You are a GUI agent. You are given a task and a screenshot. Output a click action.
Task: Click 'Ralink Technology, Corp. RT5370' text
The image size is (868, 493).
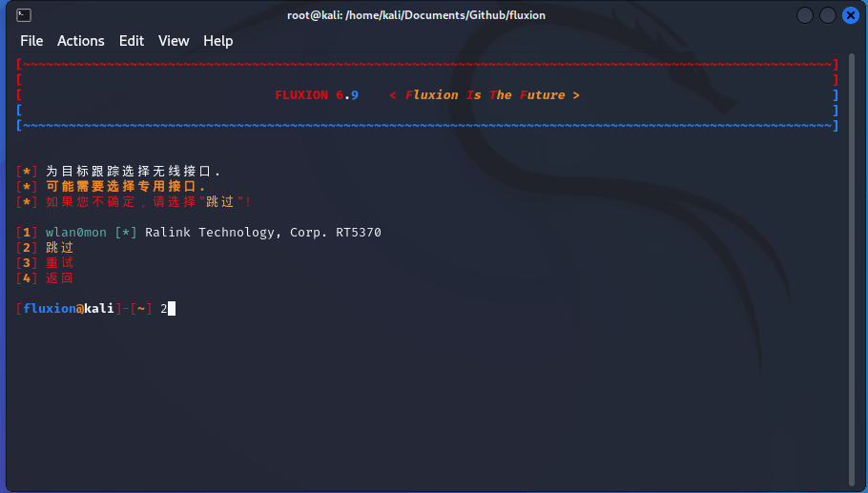pos(263,233)
